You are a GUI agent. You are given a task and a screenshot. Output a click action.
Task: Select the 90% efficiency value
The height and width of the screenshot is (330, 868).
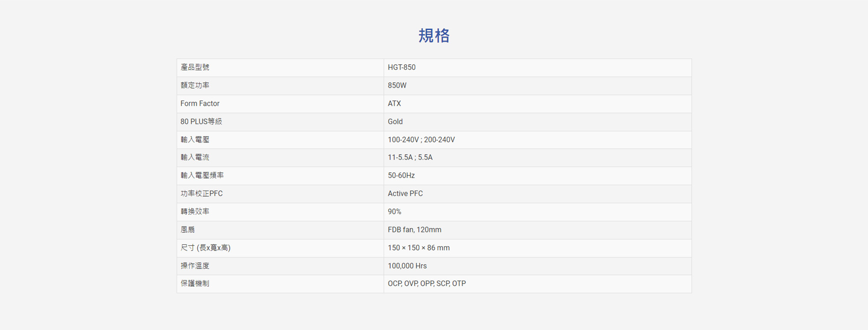tap(395, 211)
